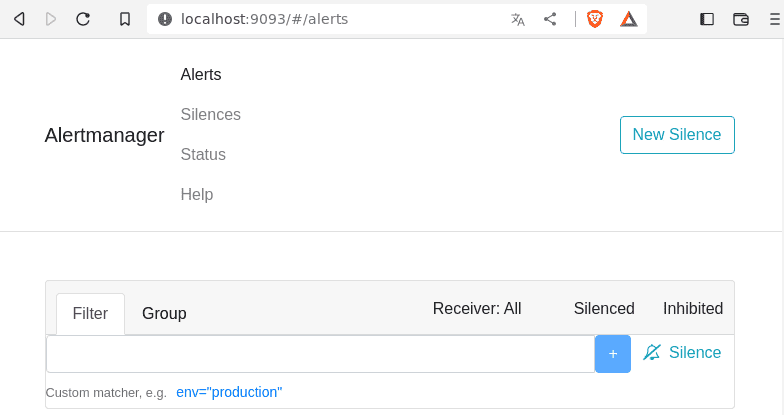Reload the Alertmanager page
Screen dimensions: 784x415
[83, 19]
